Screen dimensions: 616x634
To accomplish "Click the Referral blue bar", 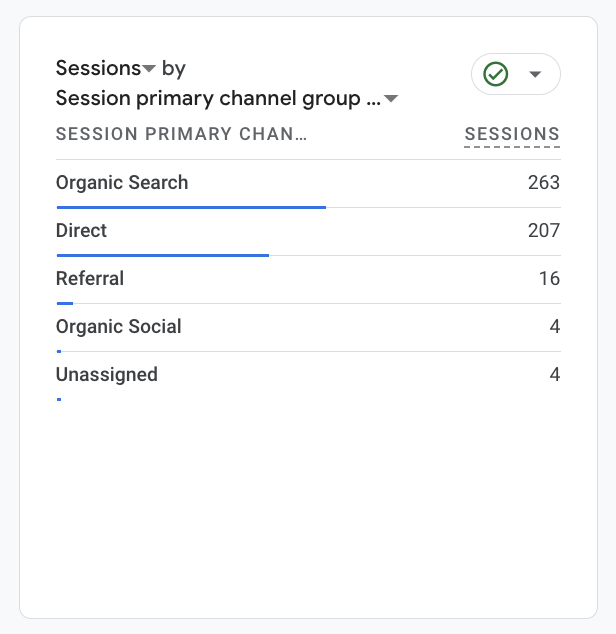I will 65,303.
